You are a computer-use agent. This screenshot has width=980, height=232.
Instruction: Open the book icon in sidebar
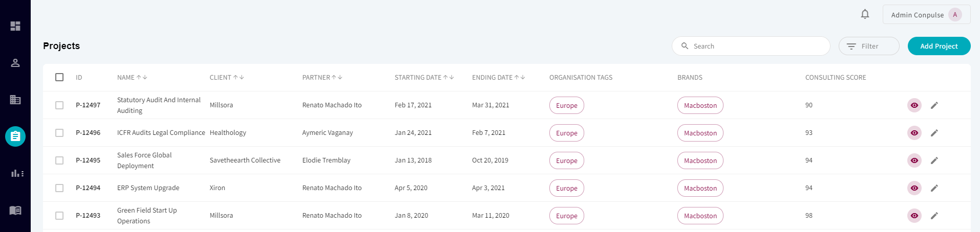(x=15, y=210)
